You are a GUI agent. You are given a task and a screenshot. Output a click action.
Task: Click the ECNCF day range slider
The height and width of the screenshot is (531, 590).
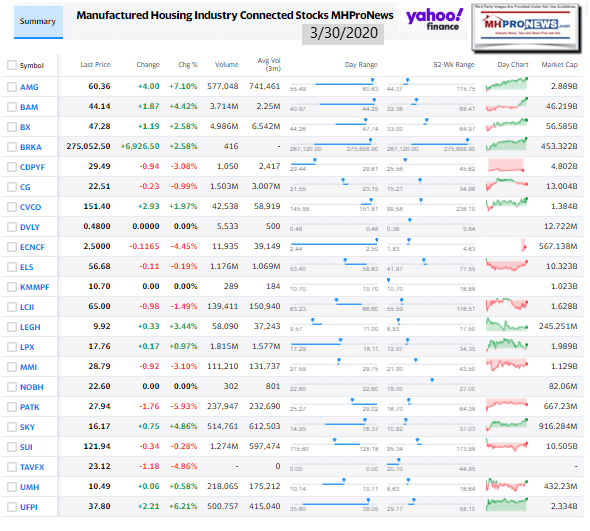coord(334,245)
